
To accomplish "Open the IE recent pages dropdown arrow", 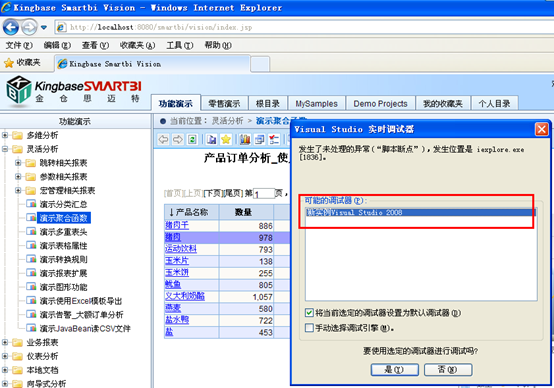I will [44, 27].
